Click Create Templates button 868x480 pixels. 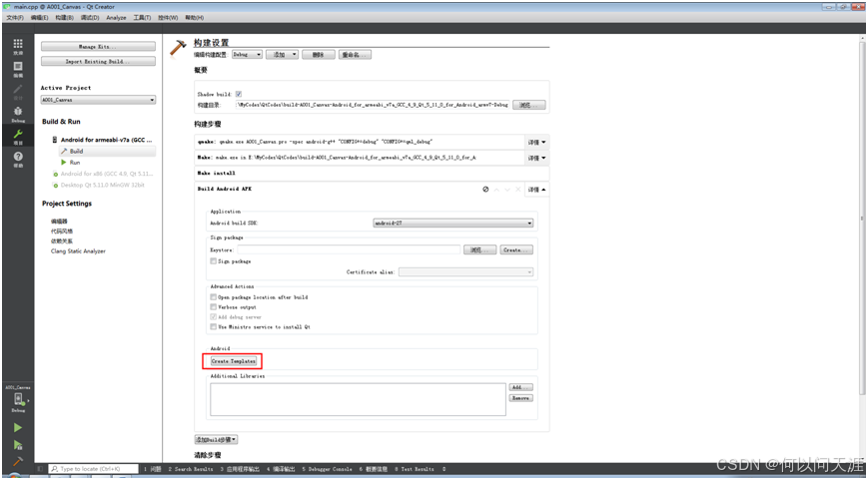click(x=234, y=361)
